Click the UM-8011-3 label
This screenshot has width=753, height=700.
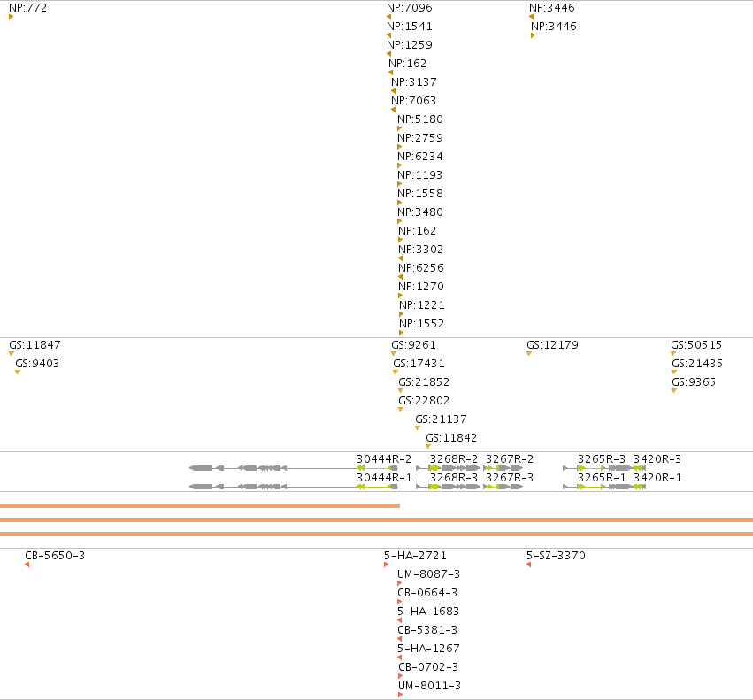pos(429,686)
